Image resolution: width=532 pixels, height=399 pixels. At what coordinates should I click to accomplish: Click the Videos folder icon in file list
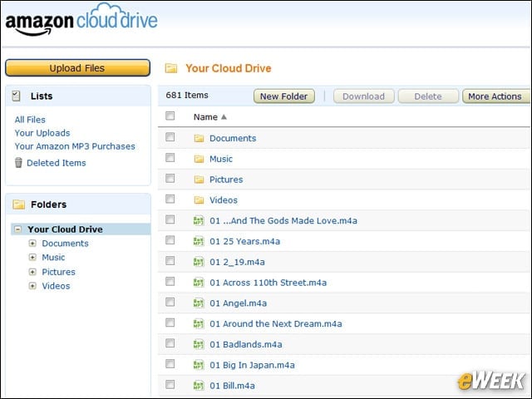(x=199, y=200)
